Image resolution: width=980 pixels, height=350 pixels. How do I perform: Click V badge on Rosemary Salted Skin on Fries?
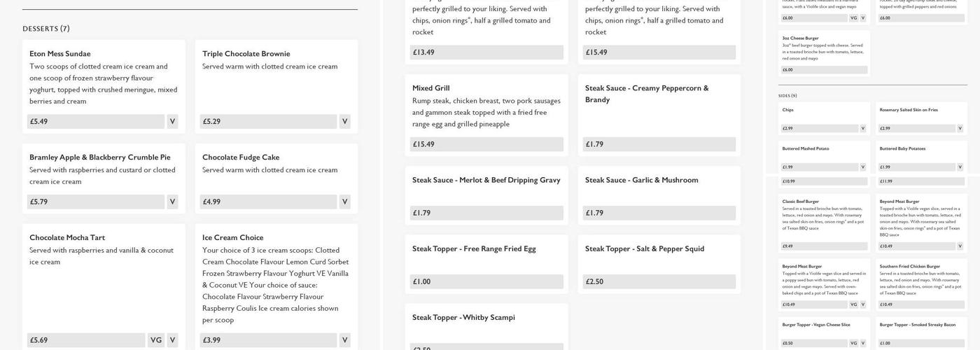(960, 129)
